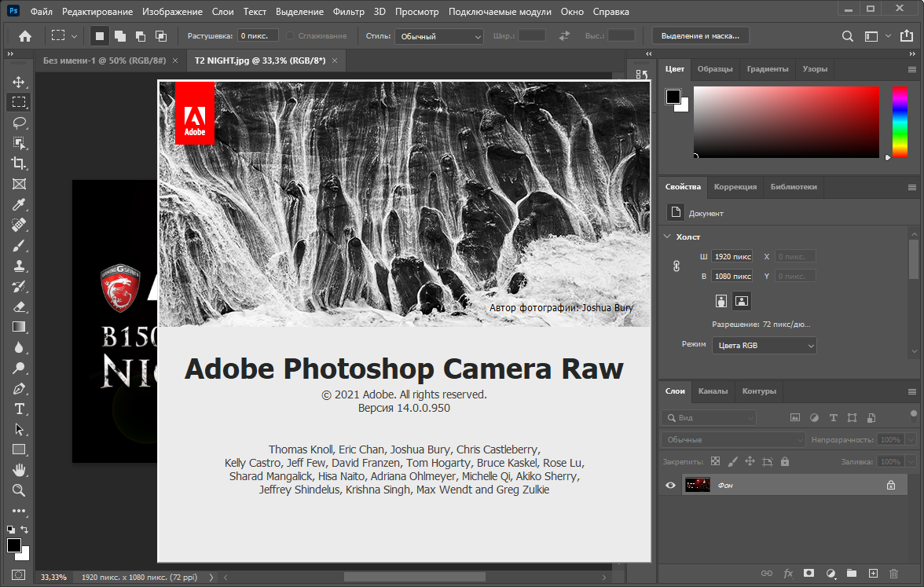Click the foreground color swatch in toolbar
The width and height of the screenshot is (924, 587).
coord(13,545)
